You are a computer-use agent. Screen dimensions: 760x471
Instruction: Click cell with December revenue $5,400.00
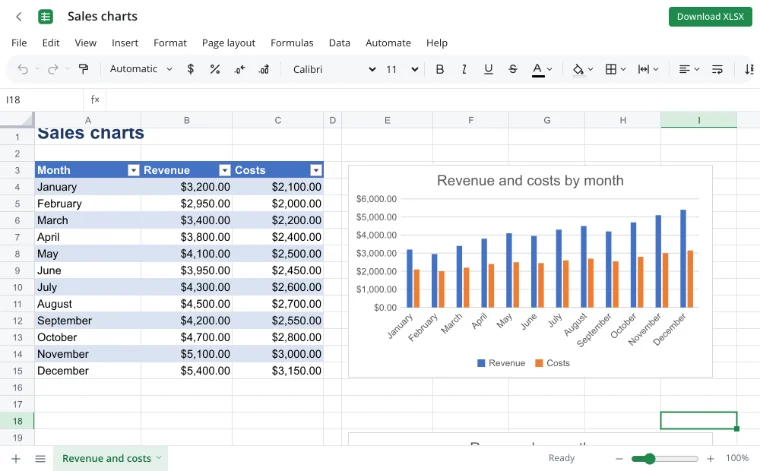tap(187, 371)
